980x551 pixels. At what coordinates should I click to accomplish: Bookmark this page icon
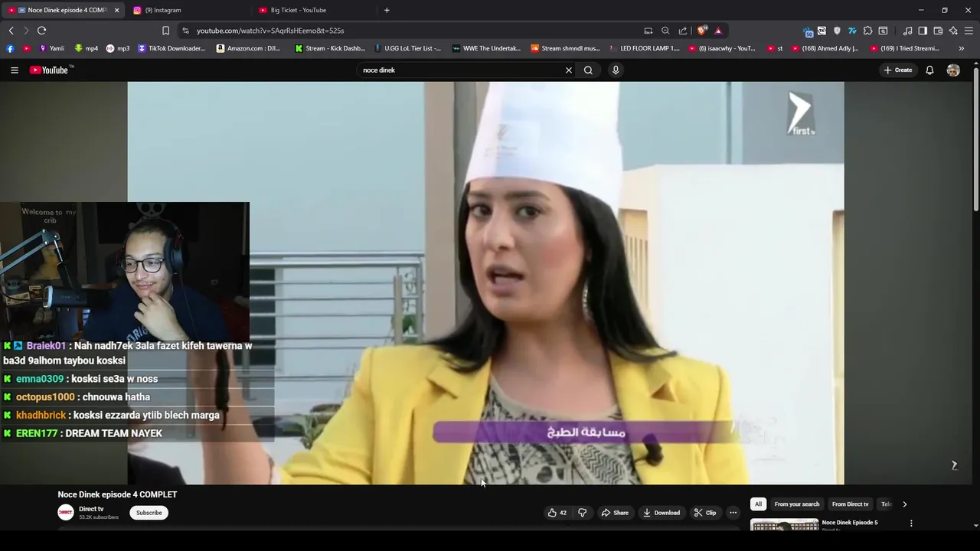165,31
